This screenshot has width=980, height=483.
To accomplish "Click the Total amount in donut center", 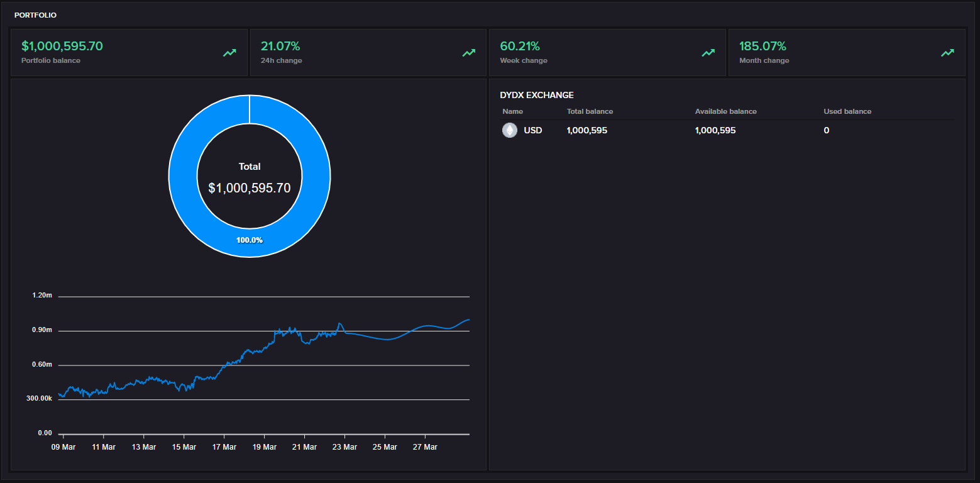I will [x=250, y=187].
